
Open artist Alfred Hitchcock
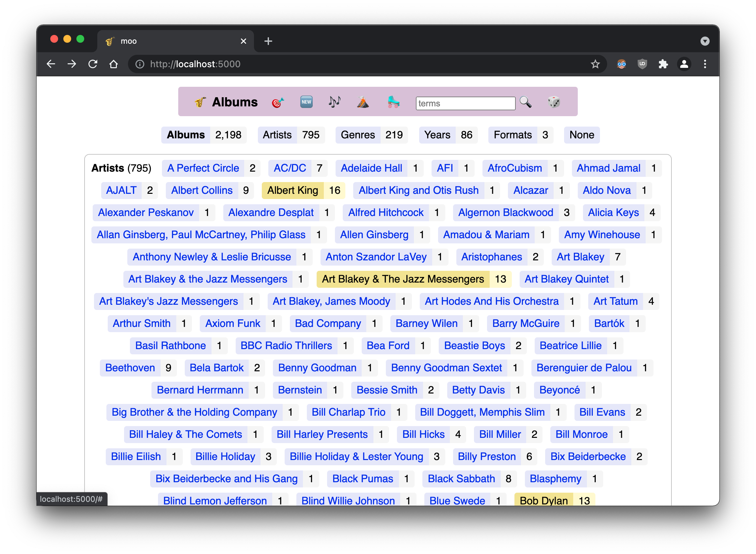click(386, 212)
